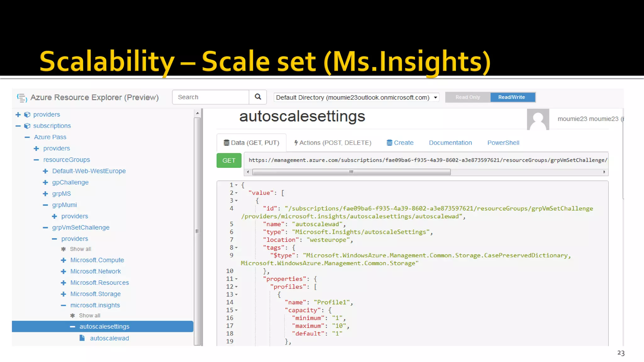Viewport: 644px width, 362px height.
Task: Select the Microsoft.Compute tree label
Action: click(97, 260)
